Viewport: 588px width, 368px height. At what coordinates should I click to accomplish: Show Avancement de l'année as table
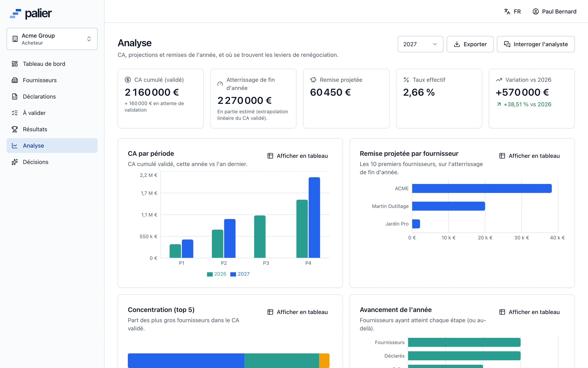(529, 312)
